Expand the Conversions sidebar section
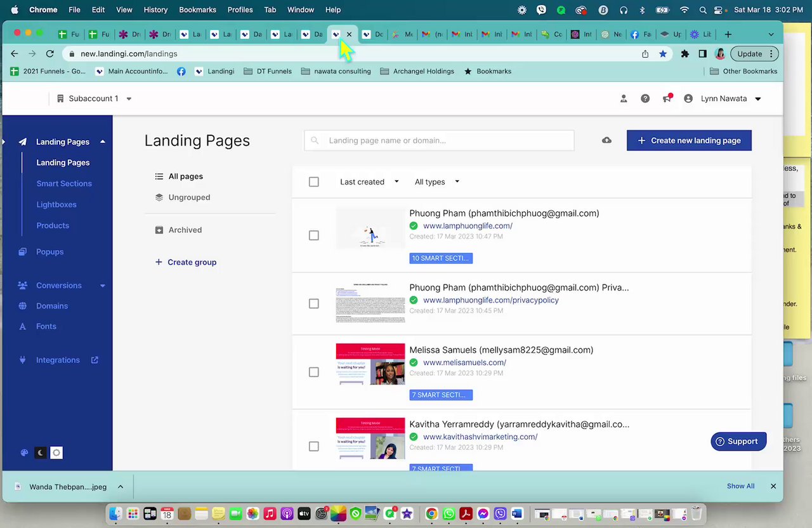812x528 pixels. pos(102,286)
